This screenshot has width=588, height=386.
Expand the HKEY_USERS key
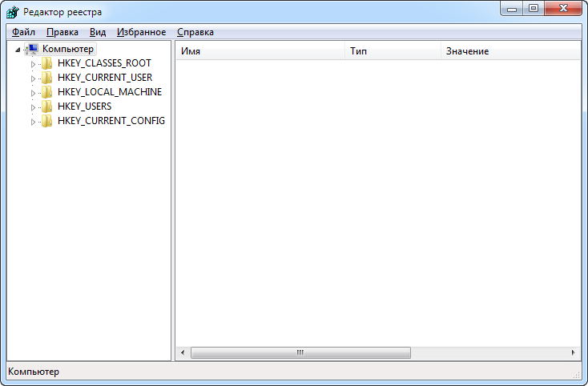coord(33,107)
